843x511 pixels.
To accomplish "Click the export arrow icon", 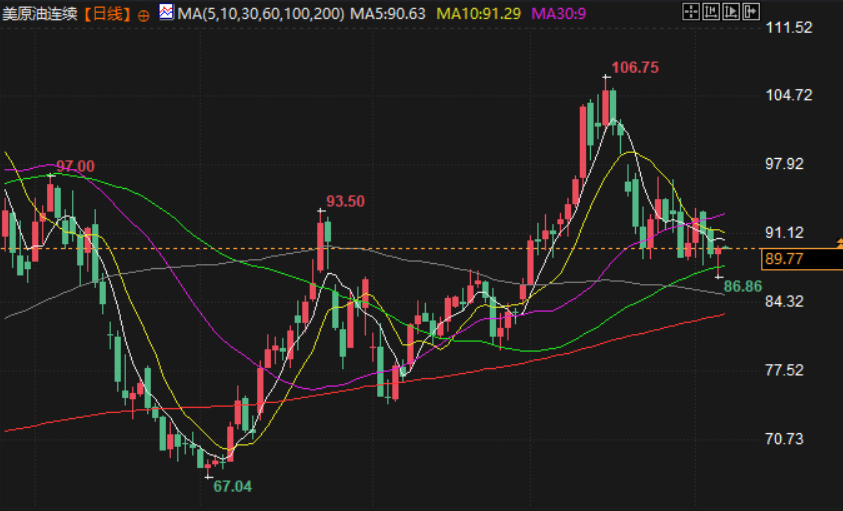I will 751,11.
